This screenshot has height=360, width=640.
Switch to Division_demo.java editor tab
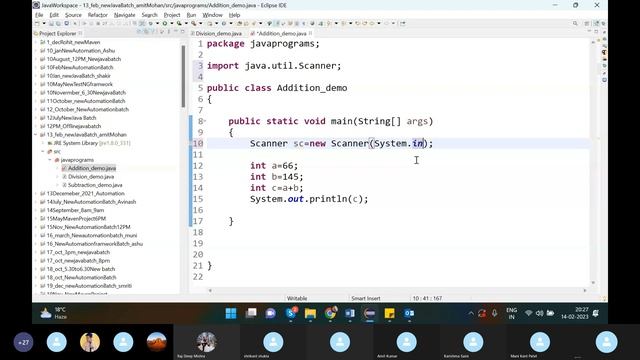pyautogui.click(x=216, y=33)
